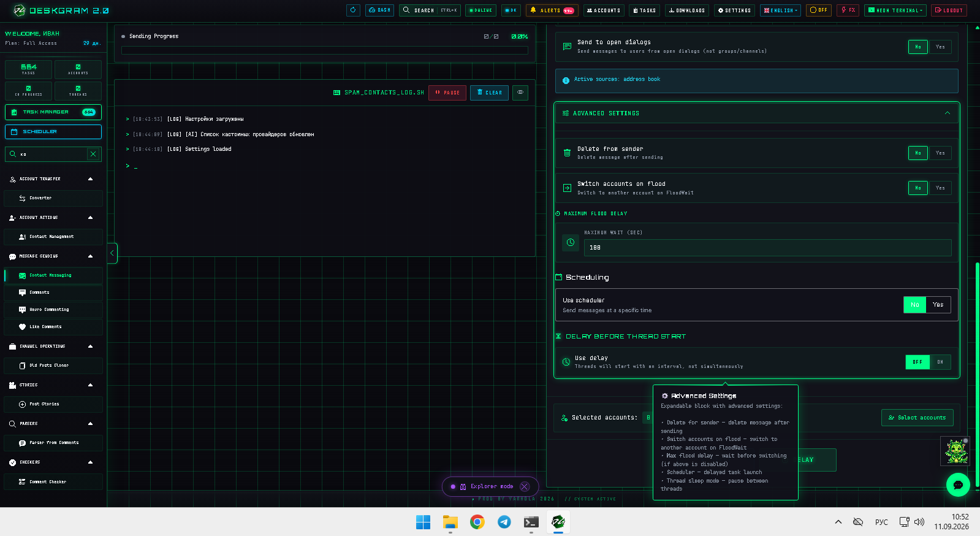
Task: Set Delete from sender to No
Action: point(918,153)
